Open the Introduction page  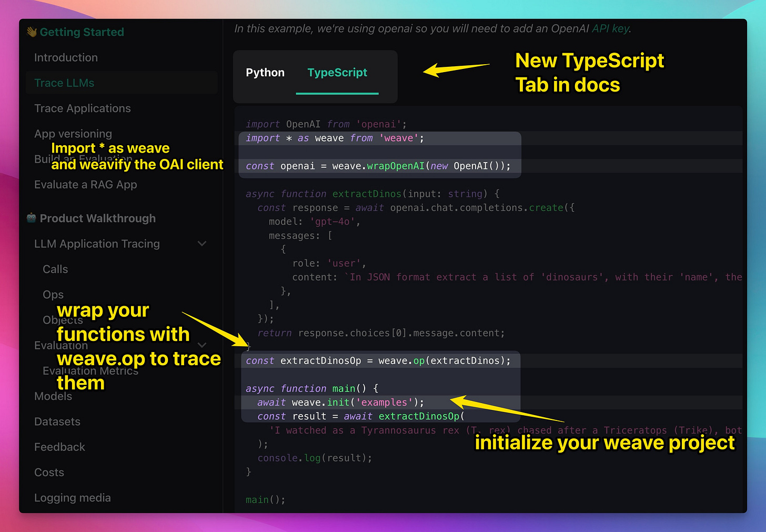[x=66, y=57]
